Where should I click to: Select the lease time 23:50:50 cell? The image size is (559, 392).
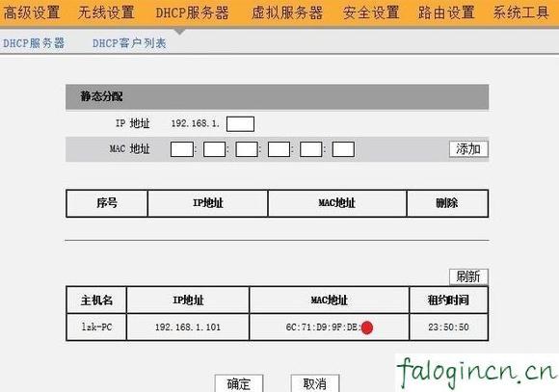[449, 327]
